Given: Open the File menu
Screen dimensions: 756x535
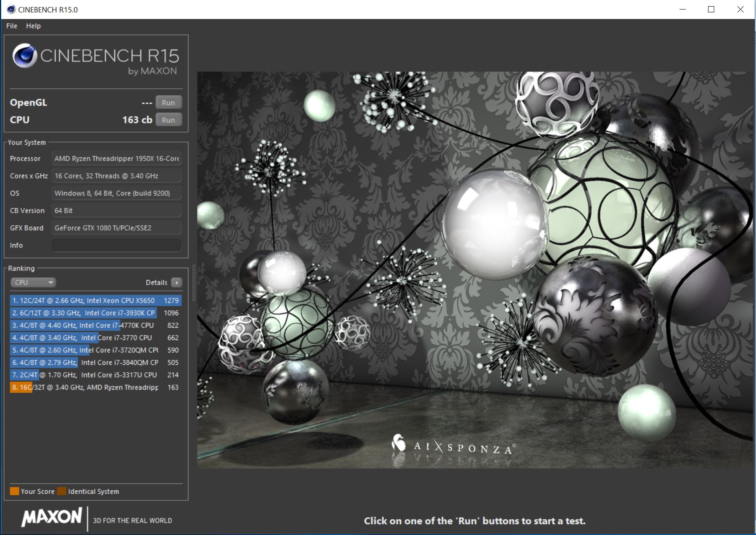Looking at the screenshot, I should click(x=12, y=26).
